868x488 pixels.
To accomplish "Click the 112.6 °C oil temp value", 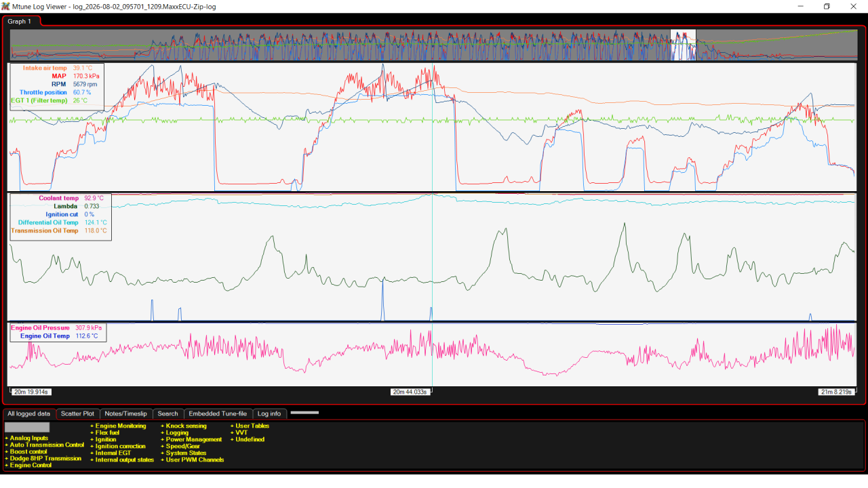I will (x=86, y=335).
